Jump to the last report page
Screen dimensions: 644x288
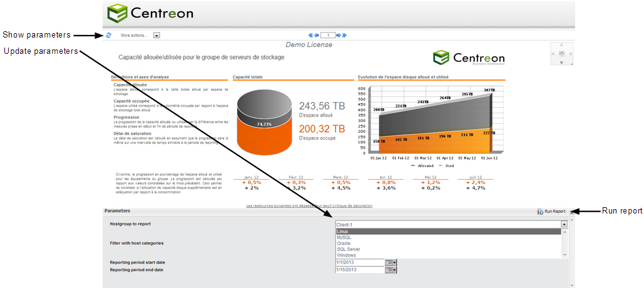point(345,35)
